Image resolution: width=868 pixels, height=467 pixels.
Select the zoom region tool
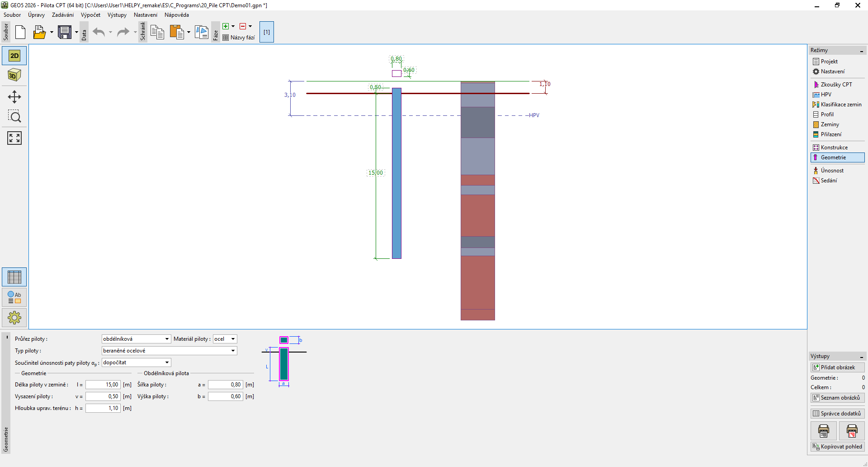(x=14, y=117)
